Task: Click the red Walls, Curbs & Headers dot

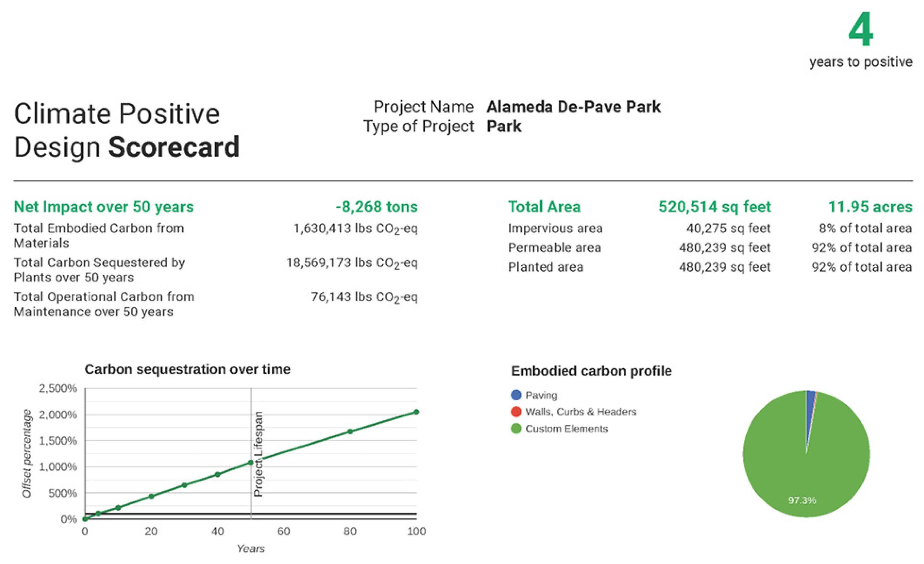Action: tap(516, 411)
